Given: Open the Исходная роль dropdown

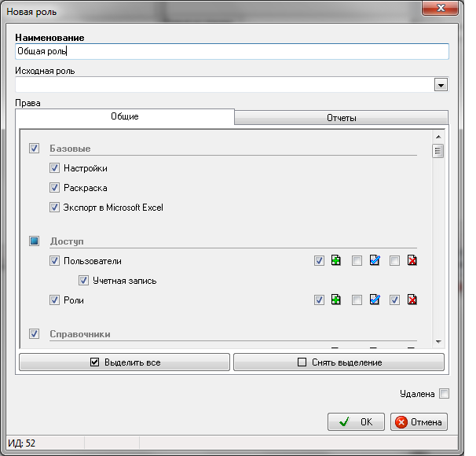Looking at the screenshot, I should 441,85.
